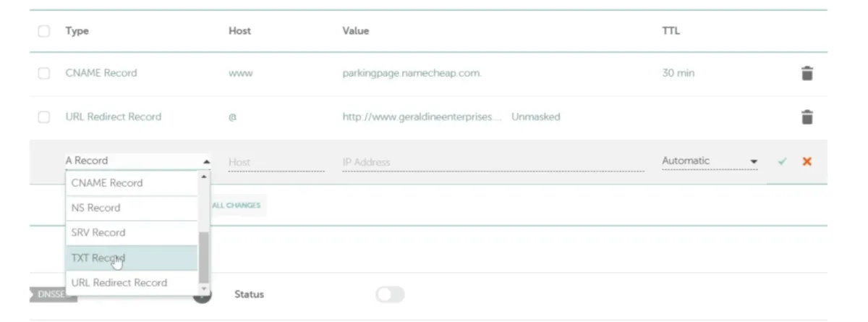Cancel new record with orange X
Viewport: 868px width, 322px height.
point(807,161)
